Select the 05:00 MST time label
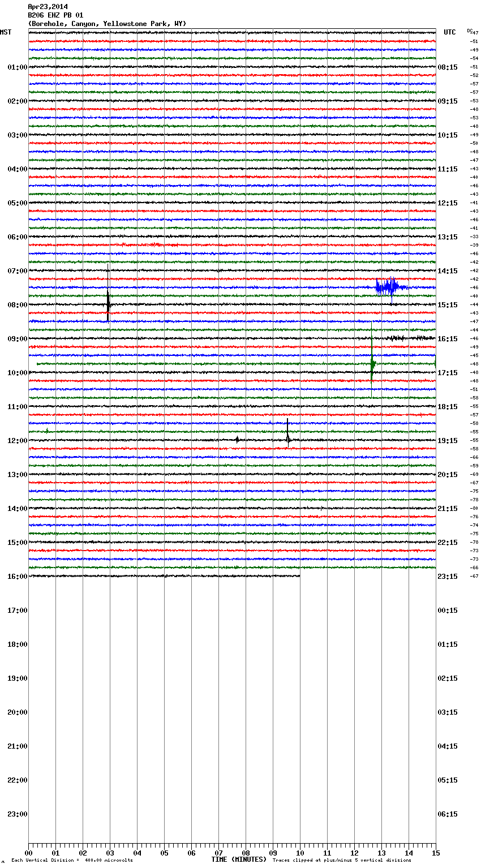The width and height of the screenshot is (481, 868). 18,203
